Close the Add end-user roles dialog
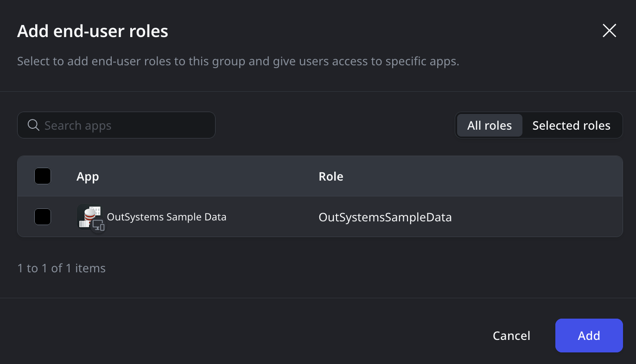 click(x=609, y=31)
